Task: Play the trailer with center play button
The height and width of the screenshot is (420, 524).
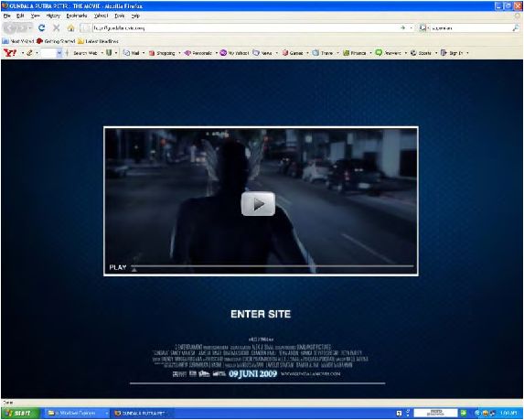Action: point(258,204)
